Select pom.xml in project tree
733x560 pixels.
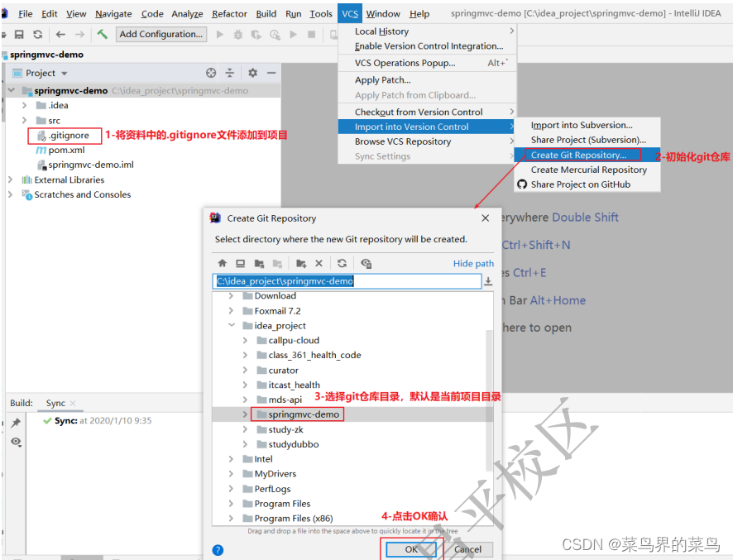[66, 150]
